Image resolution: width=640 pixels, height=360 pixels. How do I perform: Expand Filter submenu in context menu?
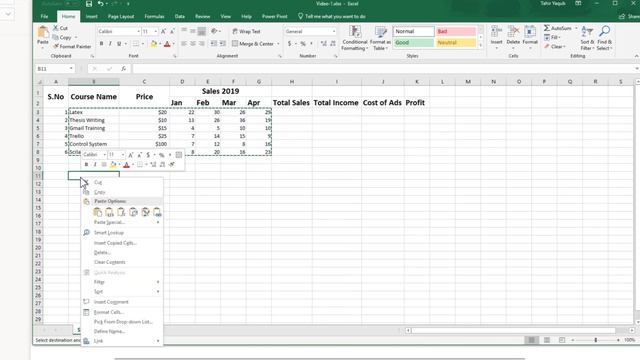158,282
